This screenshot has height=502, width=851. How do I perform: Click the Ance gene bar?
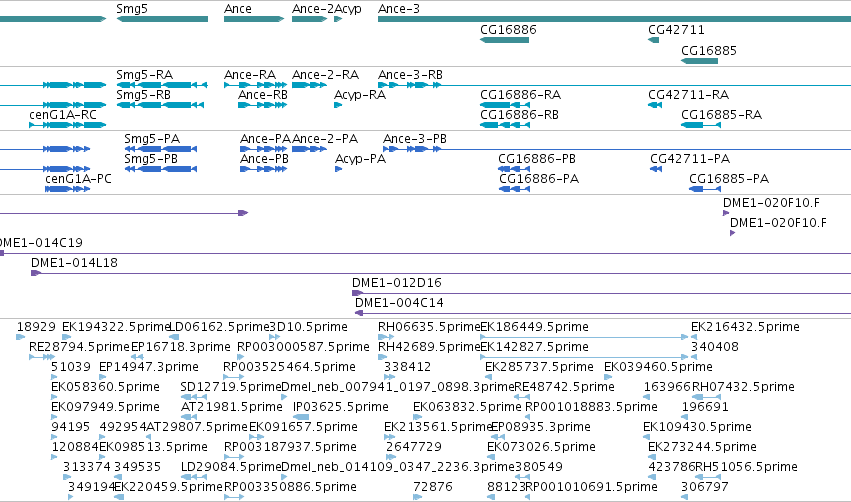click(x=254, y=19)
